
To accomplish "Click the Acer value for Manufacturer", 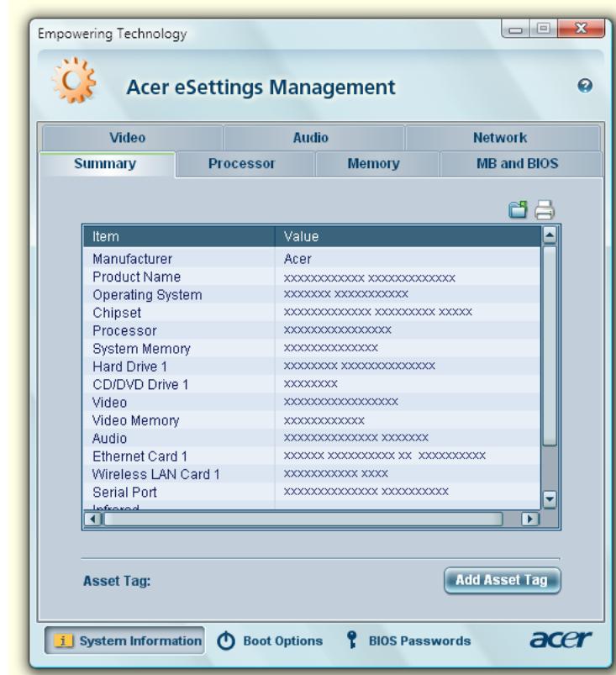I will 297,259.
